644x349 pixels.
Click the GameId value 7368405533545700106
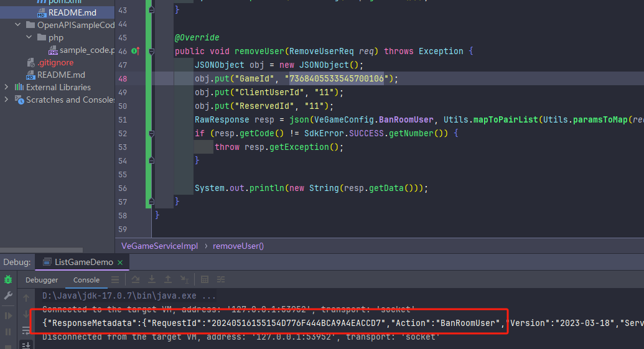337,78
